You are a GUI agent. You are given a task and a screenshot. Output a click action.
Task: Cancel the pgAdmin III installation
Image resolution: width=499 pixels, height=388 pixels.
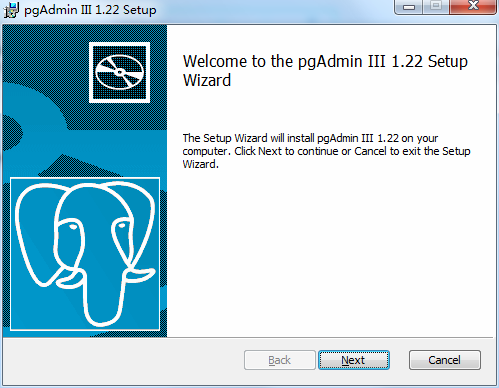(x=445, y=360)
